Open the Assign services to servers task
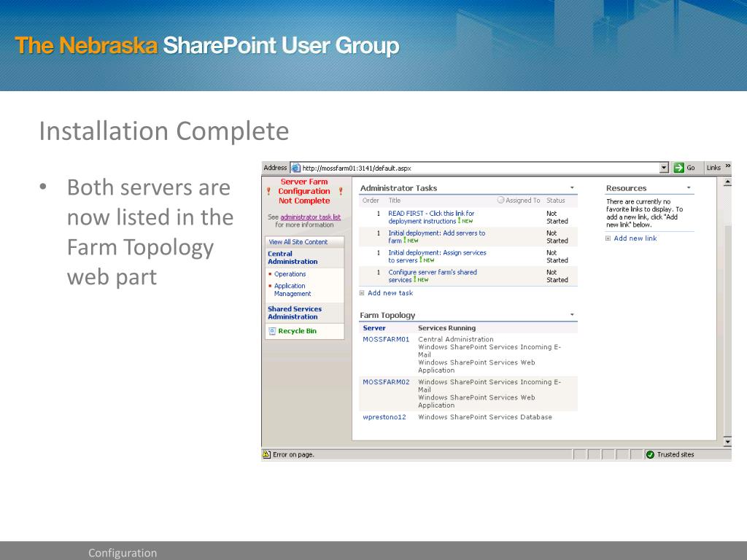 pyautogui.click(x=437, y=256)
